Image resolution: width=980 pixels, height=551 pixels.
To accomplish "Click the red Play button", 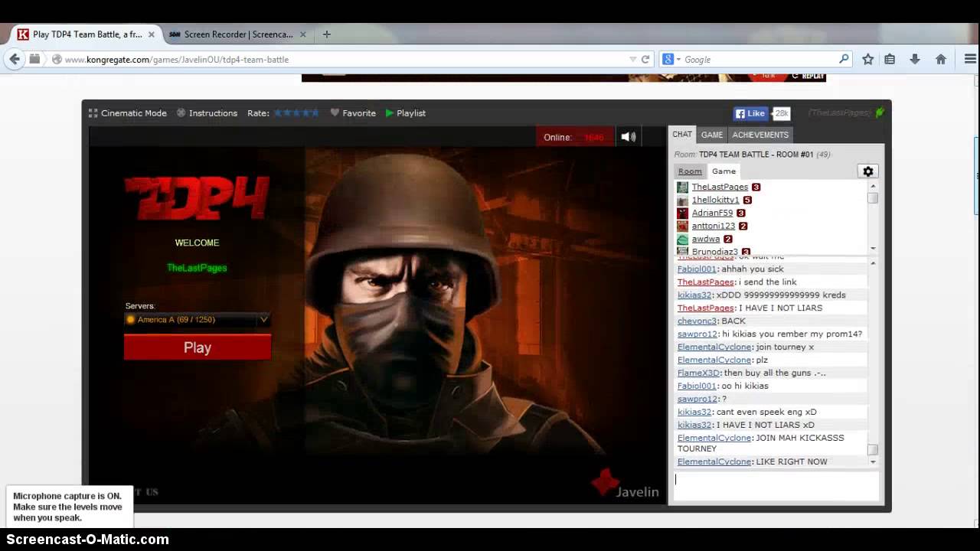I will coord(198,347).
